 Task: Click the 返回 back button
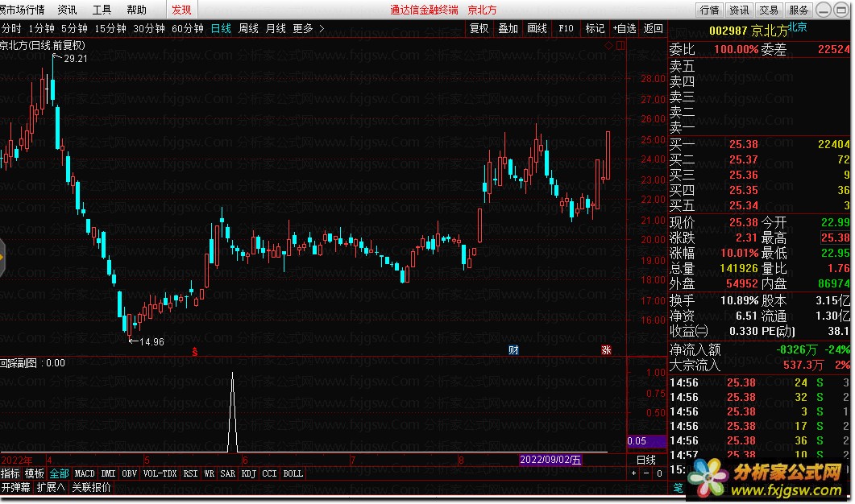[x=654, y=28]
